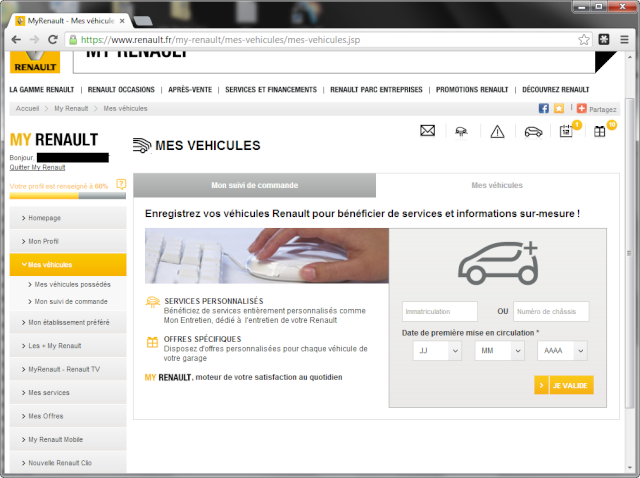The height and width of the screenshot is (478, 640).
Task: Open Découvrez Renault menu
Action: 556,89
